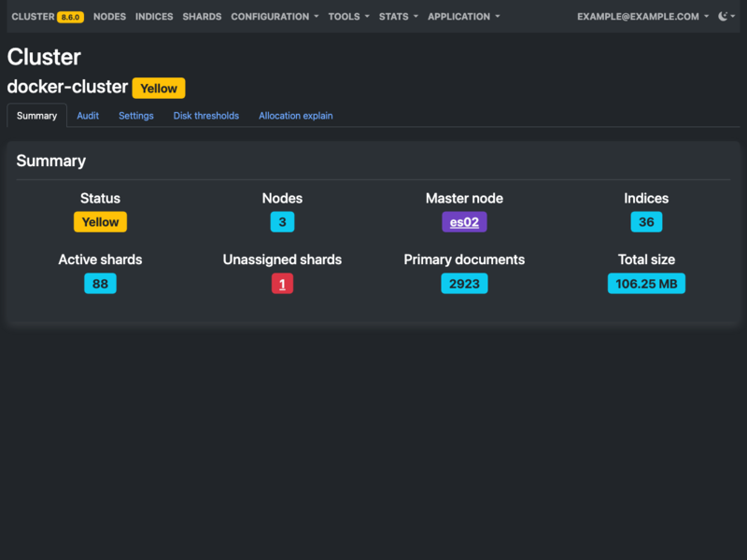This screenshot has height=560, width=747.
Task: Click the Unassigned shards count badge
Action: click(282, 283)
